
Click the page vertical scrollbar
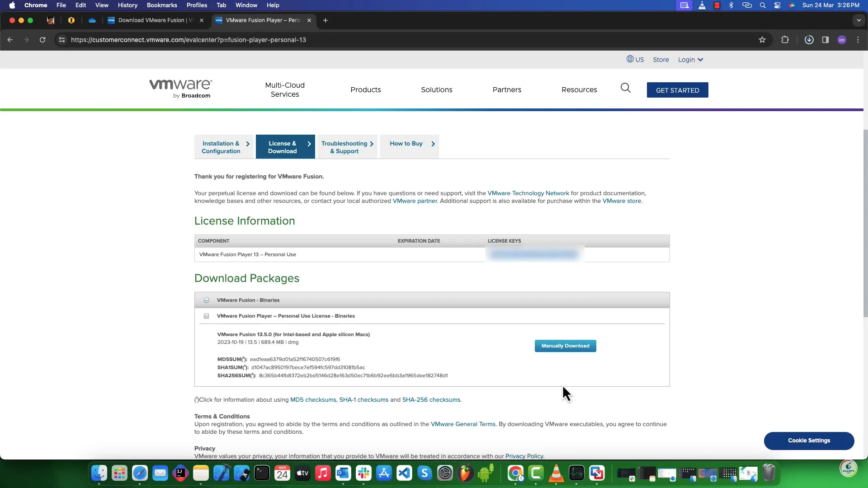[865, 224]
